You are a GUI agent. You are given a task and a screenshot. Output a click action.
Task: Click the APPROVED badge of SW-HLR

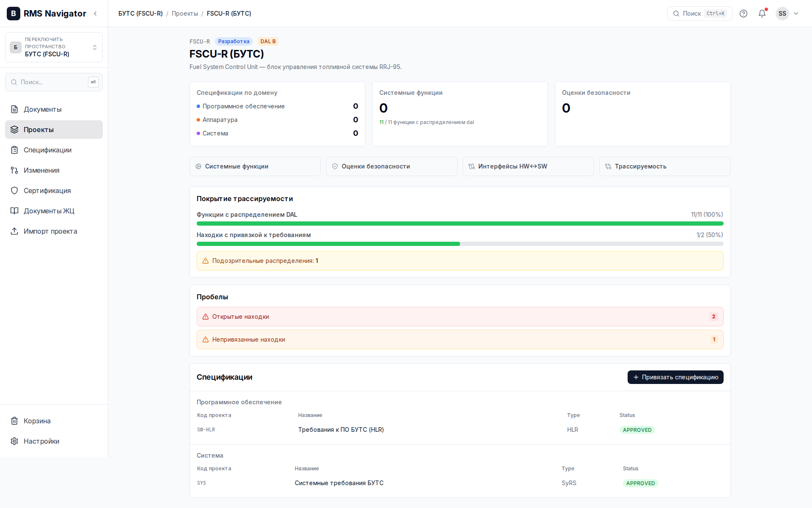[637, 430]
